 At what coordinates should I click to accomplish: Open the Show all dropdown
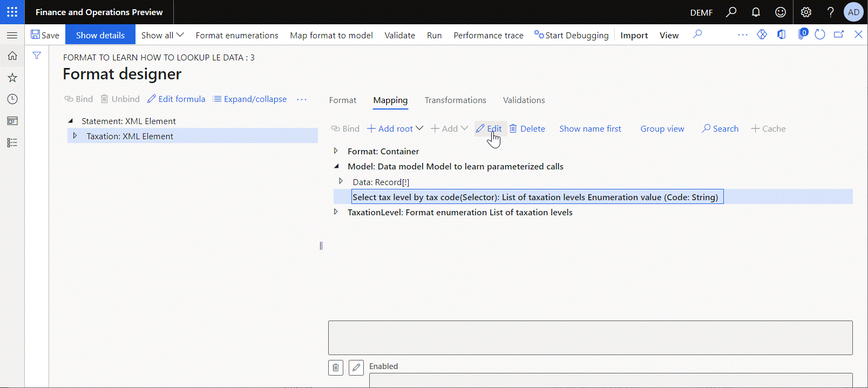click(x=162, y=35)
